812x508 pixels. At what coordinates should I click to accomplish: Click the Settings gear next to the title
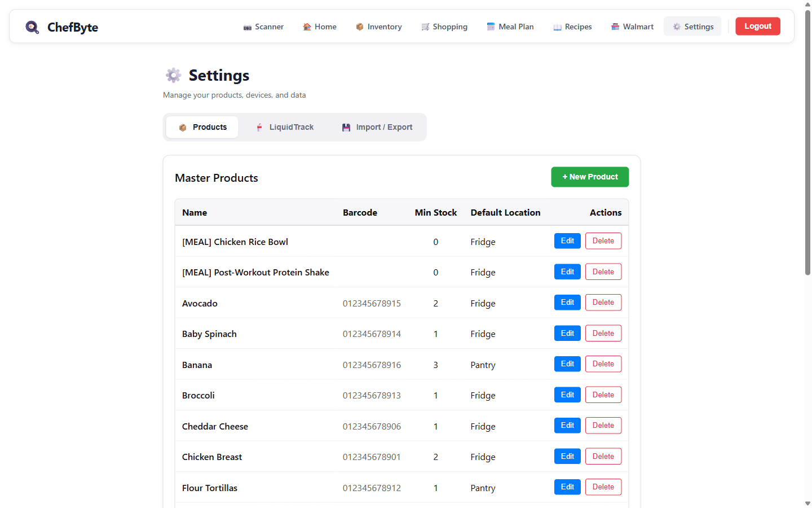tap(173, 75)
